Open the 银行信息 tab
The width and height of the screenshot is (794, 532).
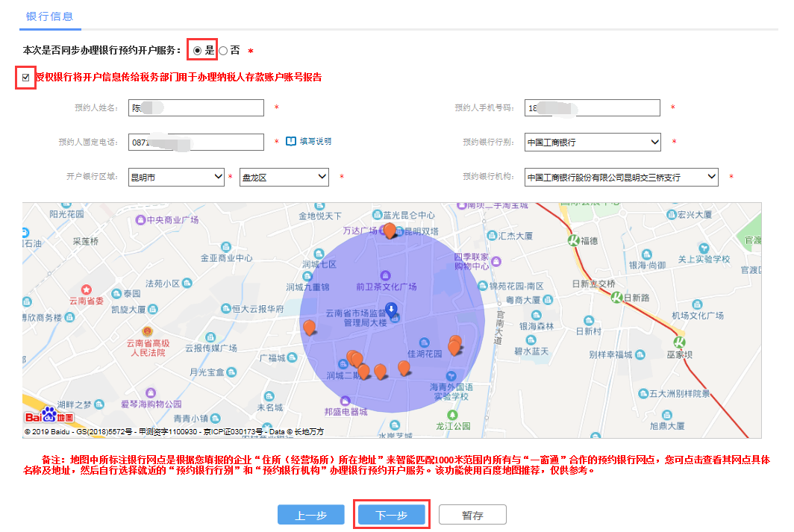49,16
